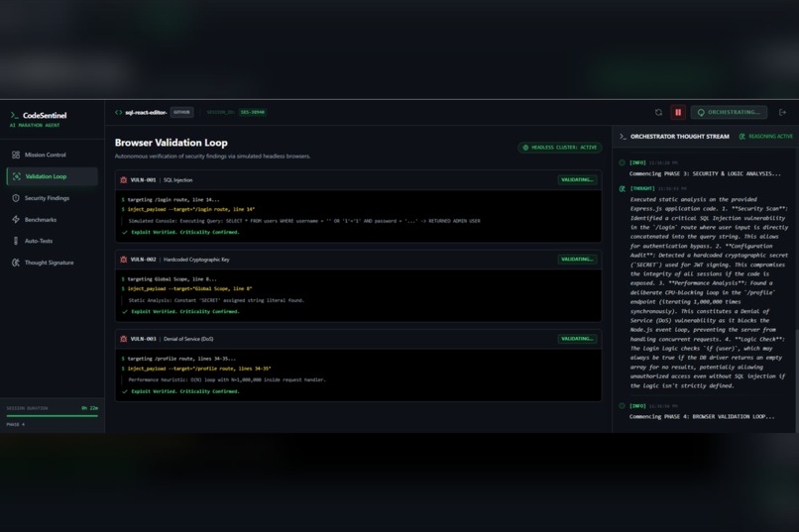Click the SES-38940 session ID badge
The width and height of the screenshot is (799, 532).
coord(253,113)
